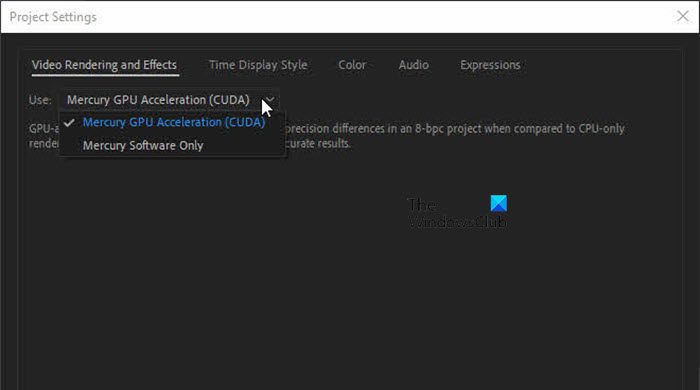700x390 pixels.
Task: Select the Video Rendering and Effects tab
Action: point(104,65)
